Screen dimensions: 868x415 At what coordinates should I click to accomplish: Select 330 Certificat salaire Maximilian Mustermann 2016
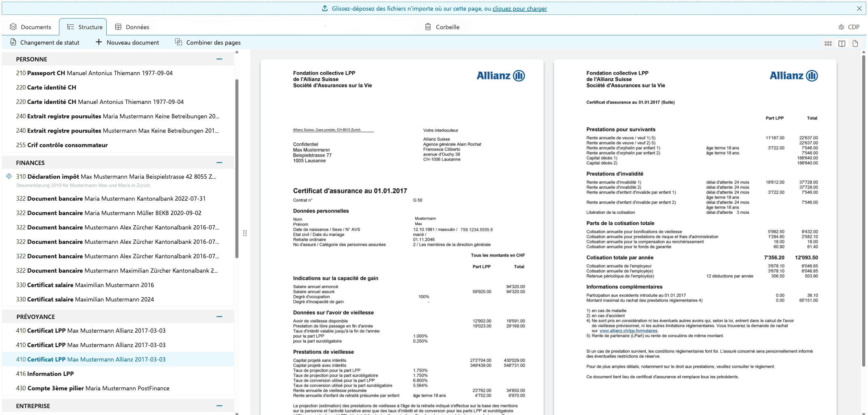(x=118, y=285)
